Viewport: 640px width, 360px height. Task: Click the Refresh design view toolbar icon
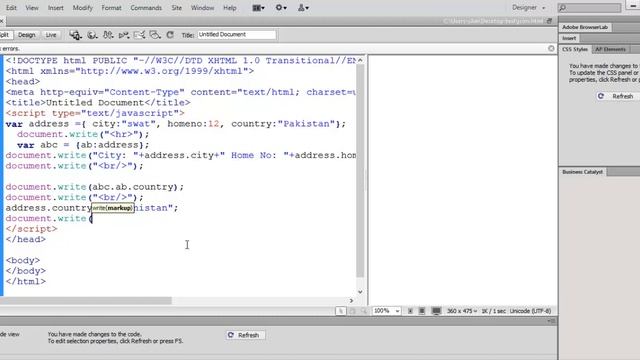pos(170,35)
